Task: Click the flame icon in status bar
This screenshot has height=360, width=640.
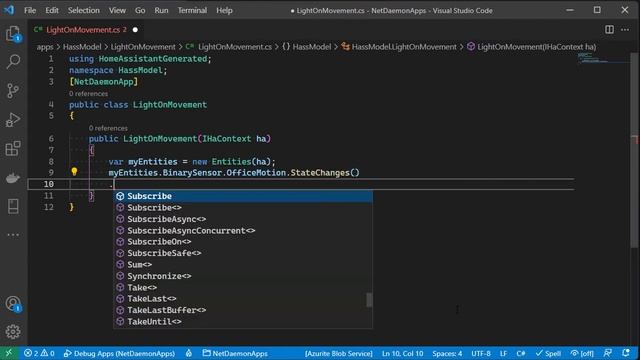Action: (189, 353)
